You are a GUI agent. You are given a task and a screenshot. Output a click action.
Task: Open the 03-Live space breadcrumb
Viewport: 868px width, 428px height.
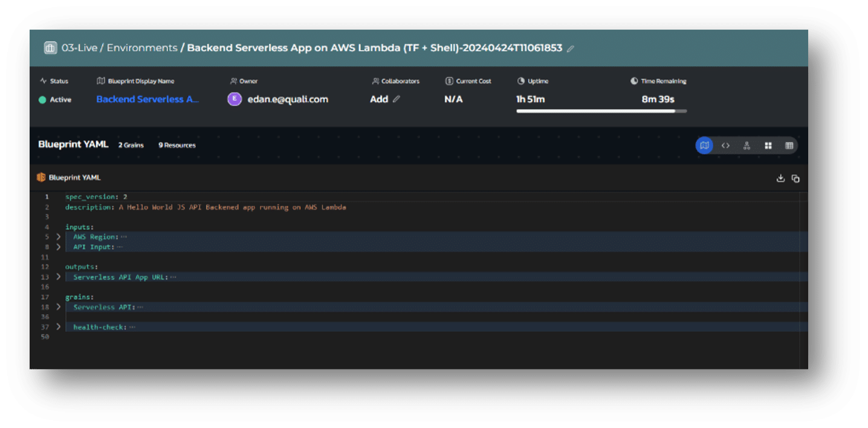click(79, 48)
